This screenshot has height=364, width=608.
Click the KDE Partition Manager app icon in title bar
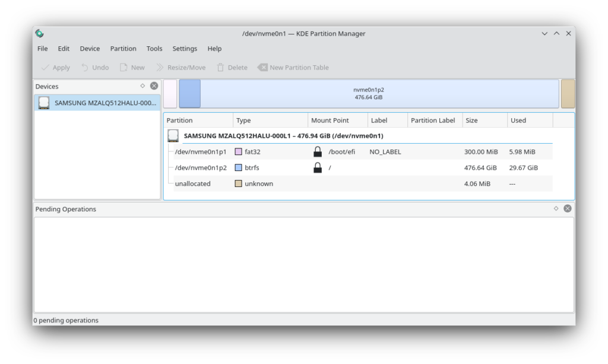[40, 34]
